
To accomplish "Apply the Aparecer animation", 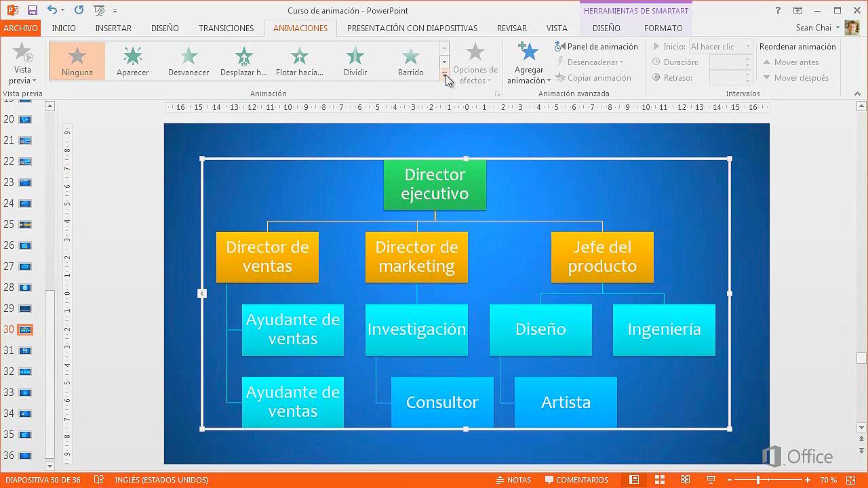I will coord(133,61).
